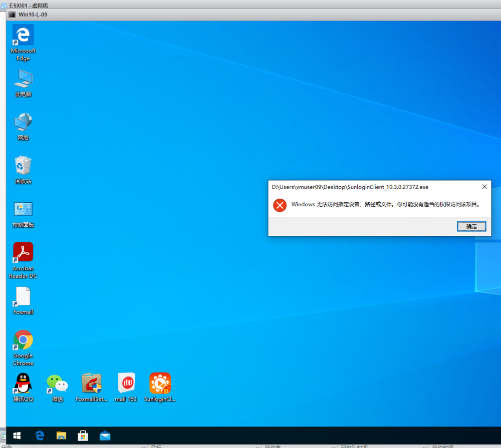The height and width of the screenshot is (448, 501).
Task: Open the 回收站 recycle bin icon
Action: pyautogui.click(x=23, y=170)
